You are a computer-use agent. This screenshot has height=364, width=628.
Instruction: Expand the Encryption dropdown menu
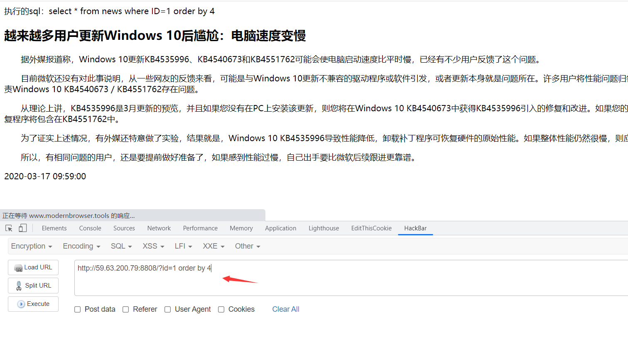(x=32, y=246)
